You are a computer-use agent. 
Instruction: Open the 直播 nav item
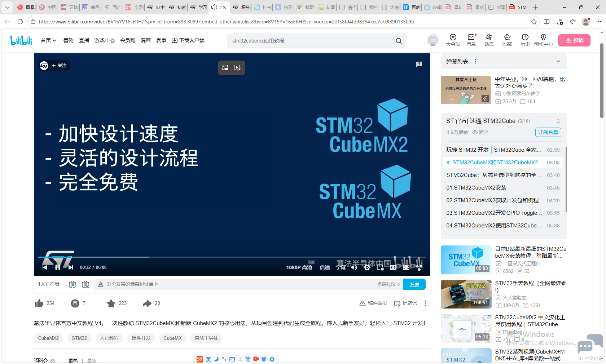coord(84,40)
